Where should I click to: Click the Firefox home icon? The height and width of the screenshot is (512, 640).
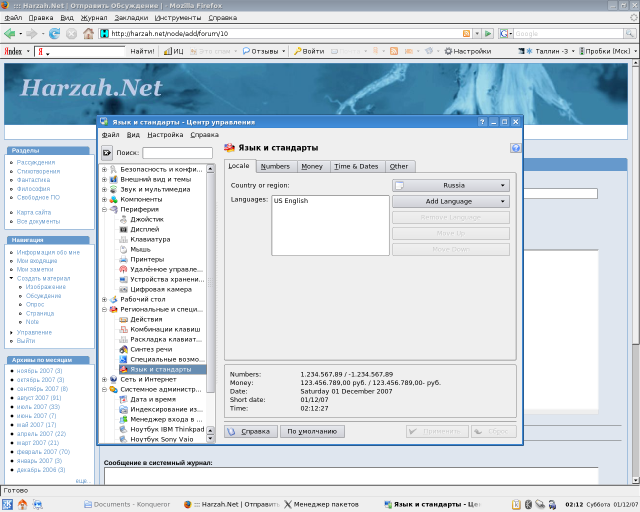tap(88, 33)
